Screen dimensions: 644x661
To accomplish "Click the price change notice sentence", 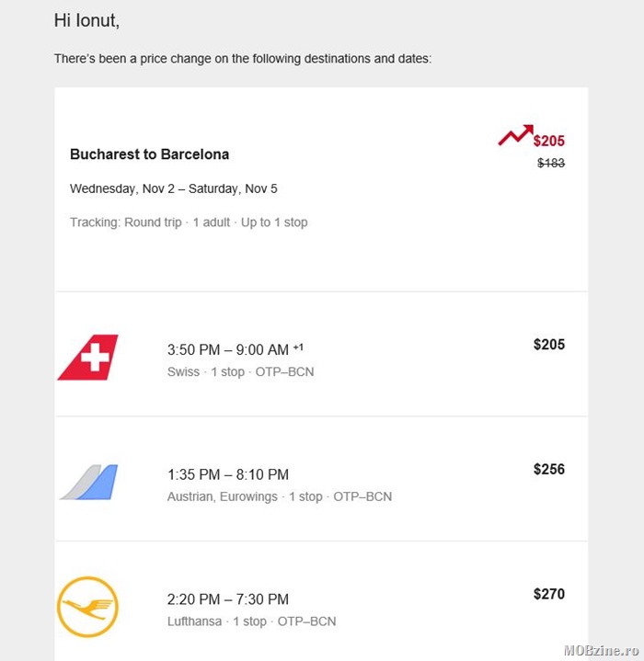I will pyautogui.click(x=243, y=59).
